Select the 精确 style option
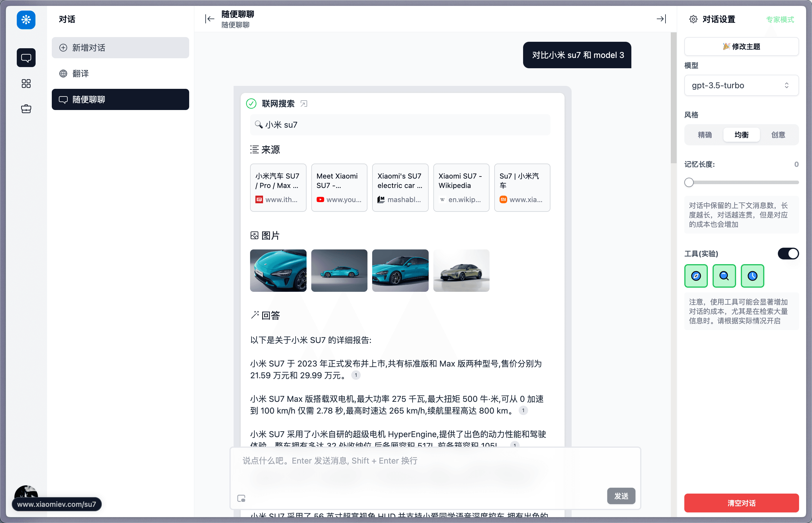This screenshot has width=812, height=523. coord(705,135)
